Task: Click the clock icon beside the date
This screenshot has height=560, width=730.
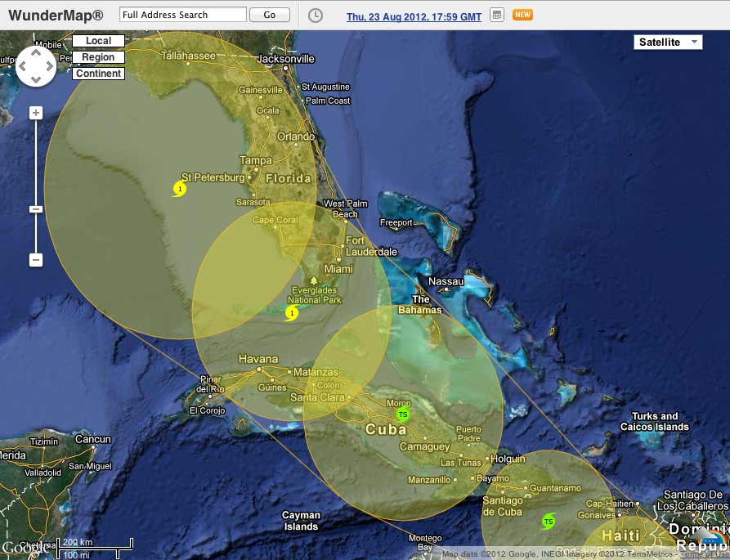Action: click(x=315, y=16)
